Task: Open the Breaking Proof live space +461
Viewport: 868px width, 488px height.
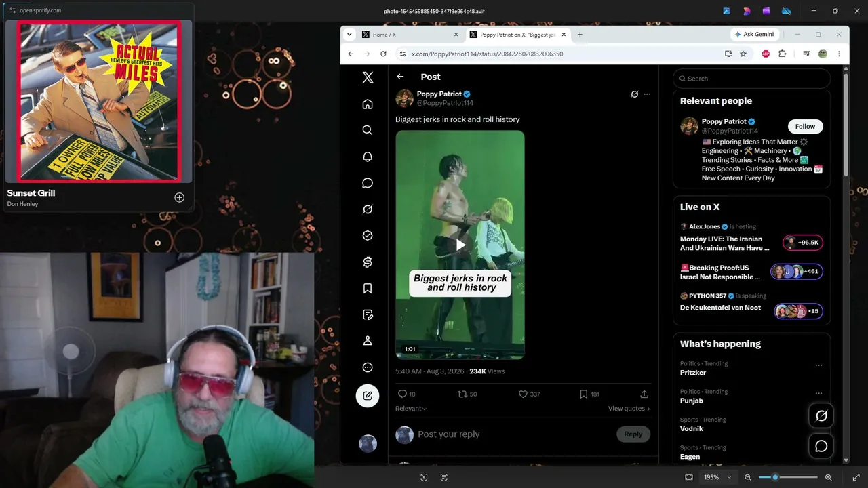Action: (x=751, y=272)
